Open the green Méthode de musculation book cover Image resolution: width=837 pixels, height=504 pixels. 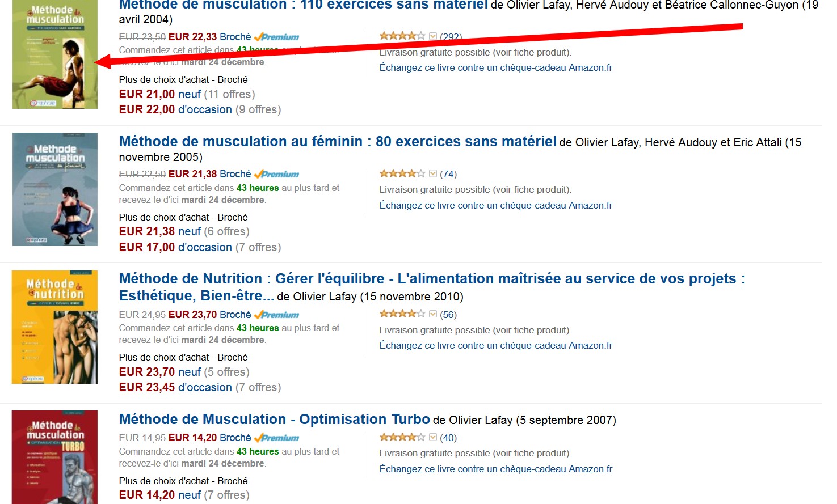coord(55,54)
